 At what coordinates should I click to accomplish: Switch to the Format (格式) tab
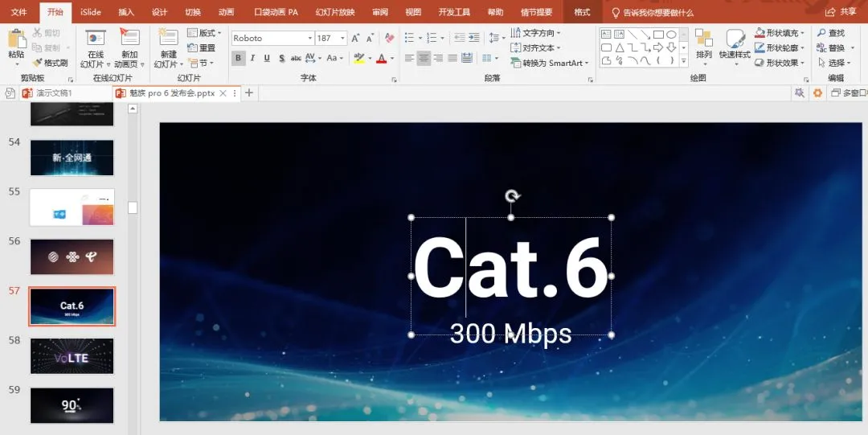(582, 12)
